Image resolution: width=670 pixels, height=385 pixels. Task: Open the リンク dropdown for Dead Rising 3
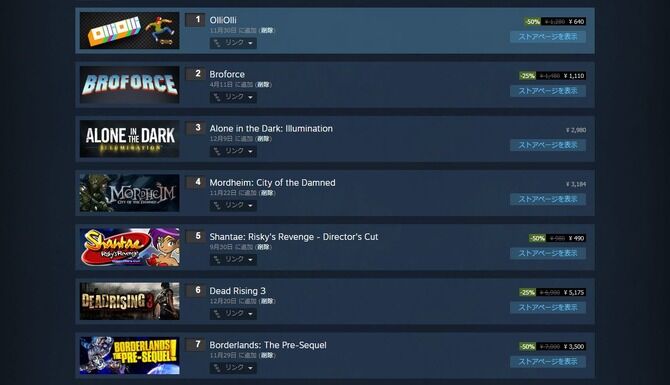click(233, 314)
